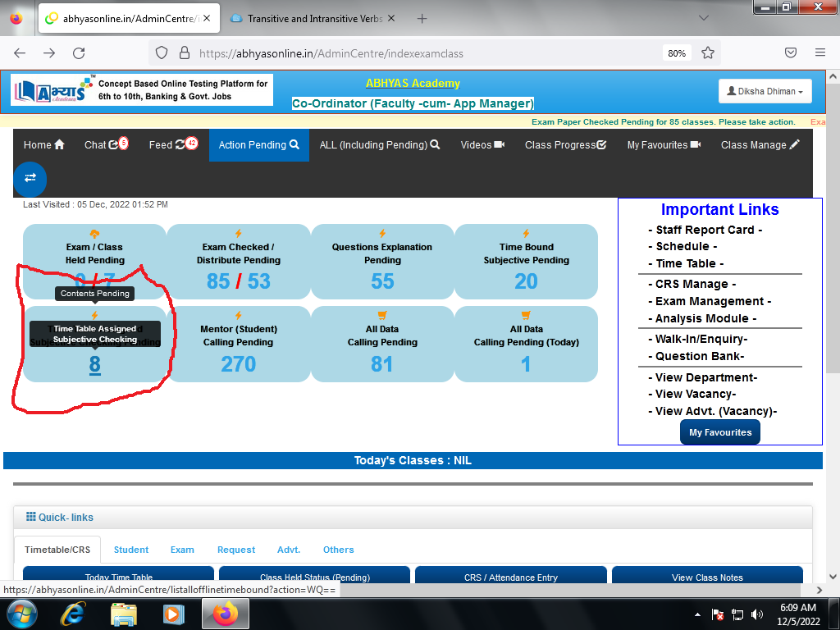Image resolution: width=840 pixels, height=630 pixels.
Task: Open the Class Manage menu
Action: tap(759, 145)
